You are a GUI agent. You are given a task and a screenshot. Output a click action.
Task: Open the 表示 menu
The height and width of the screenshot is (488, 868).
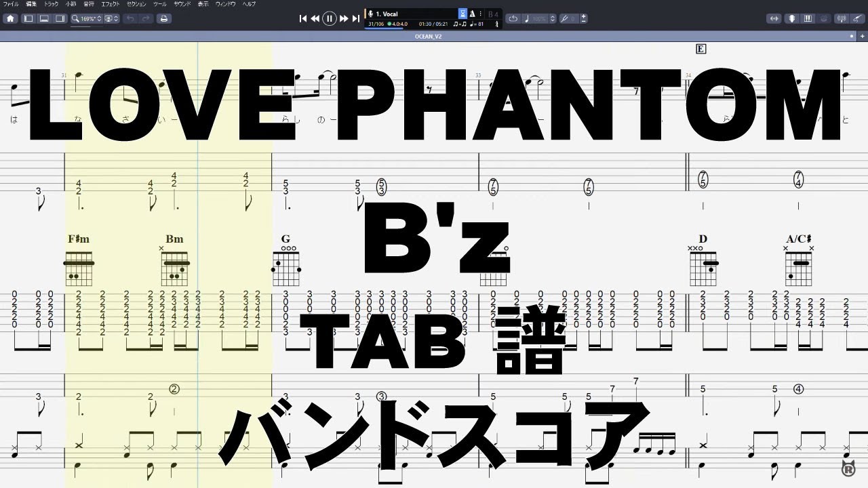(x=203, y=4)
